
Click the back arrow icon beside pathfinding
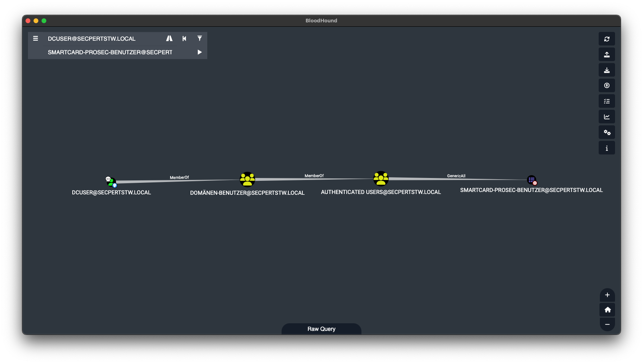[184, 38]
